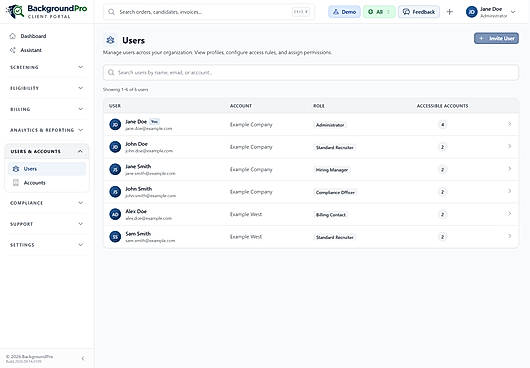Click the Administrator role badge
This screenshot has height=368, width=530.
click(330, 125)
